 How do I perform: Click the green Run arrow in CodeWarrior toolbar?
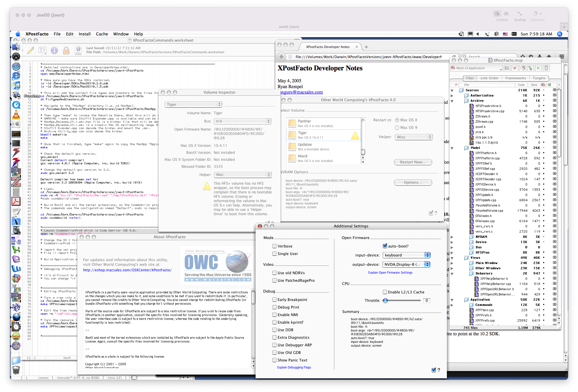[x=538, y=68]
